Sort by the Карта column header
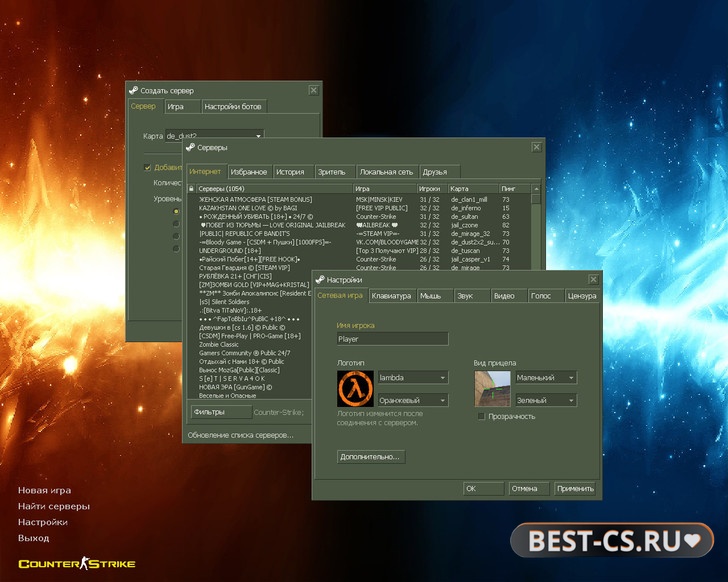 473,188
